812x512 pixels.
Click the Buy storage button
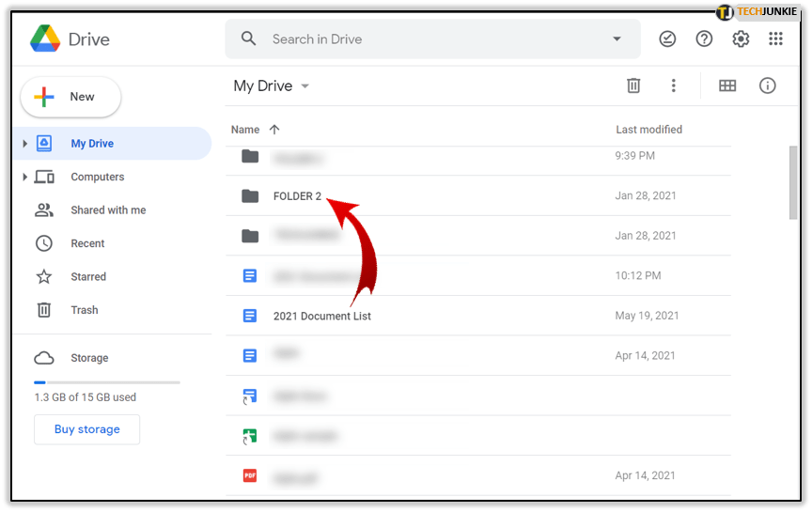coord(86,429)
